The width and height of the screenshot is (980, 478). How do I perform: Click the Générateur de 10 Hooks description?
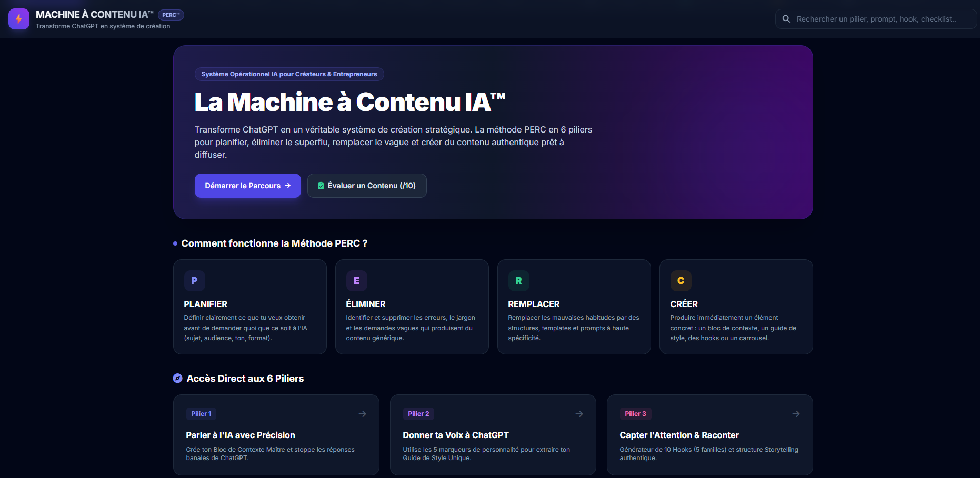[709, 454]
